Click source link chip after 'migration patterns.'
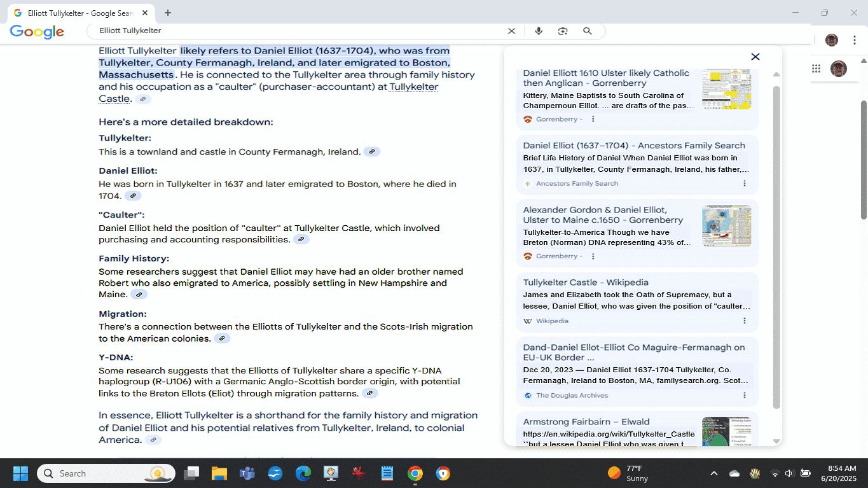 (370, 393)
